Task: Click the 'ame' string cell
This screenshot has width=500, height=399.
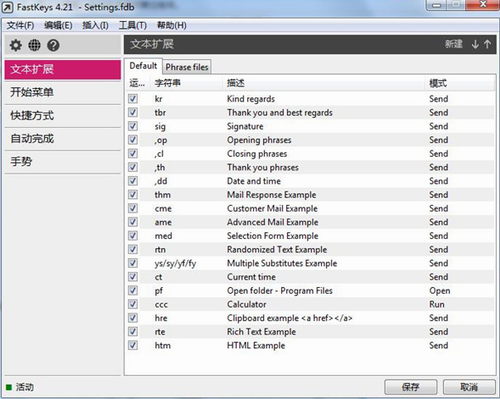Action: point(163,222)
